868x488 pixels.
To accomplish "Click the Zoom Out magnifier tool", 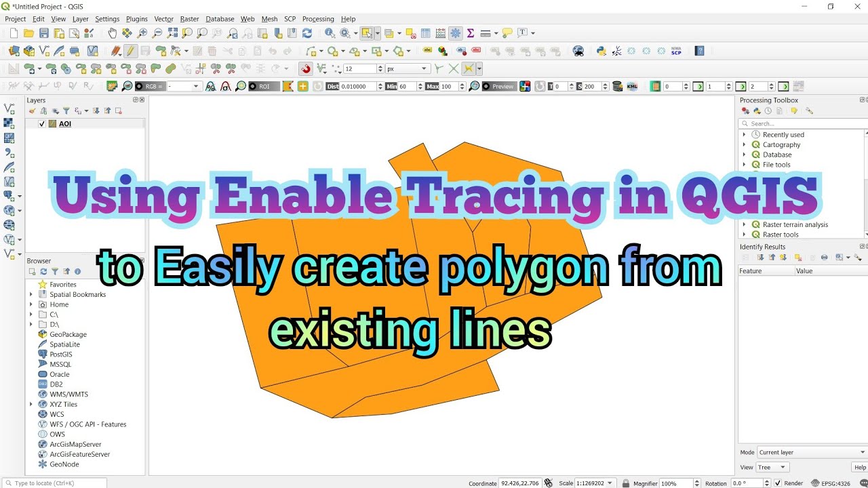I will (157, 33).
